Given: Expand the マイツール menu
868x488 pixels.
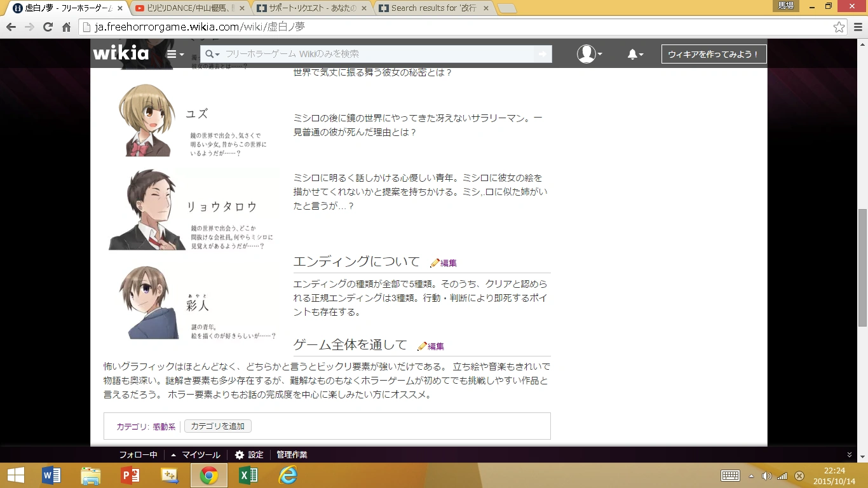Looking at the screenshot, I should click(x=196, y=455).
